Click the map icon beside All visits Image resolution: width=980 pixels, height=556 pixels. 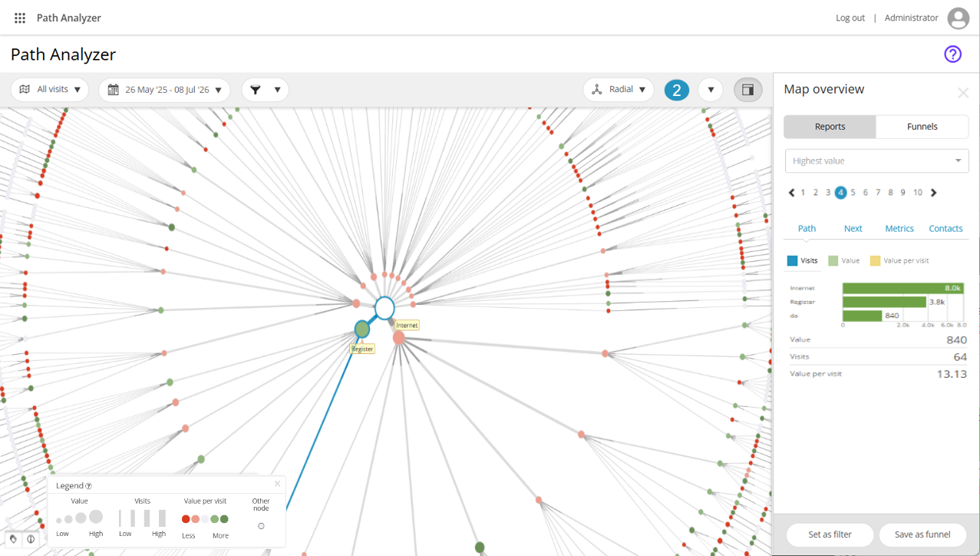pos(25,89)
